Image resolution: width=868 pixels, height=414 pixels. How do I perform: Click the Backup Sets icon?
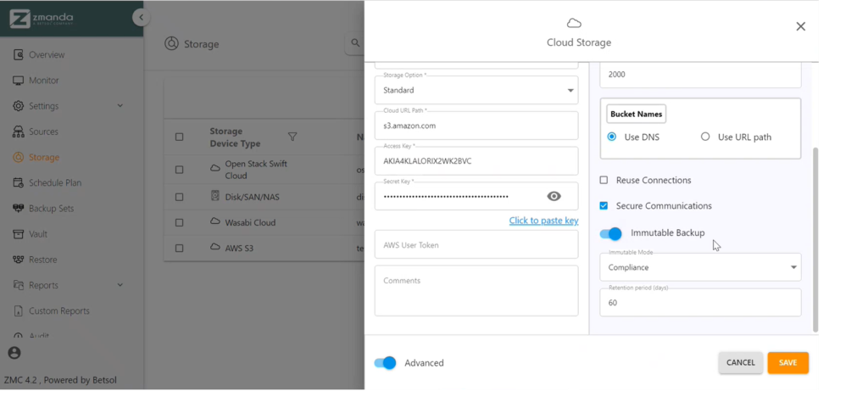(19, 209)
